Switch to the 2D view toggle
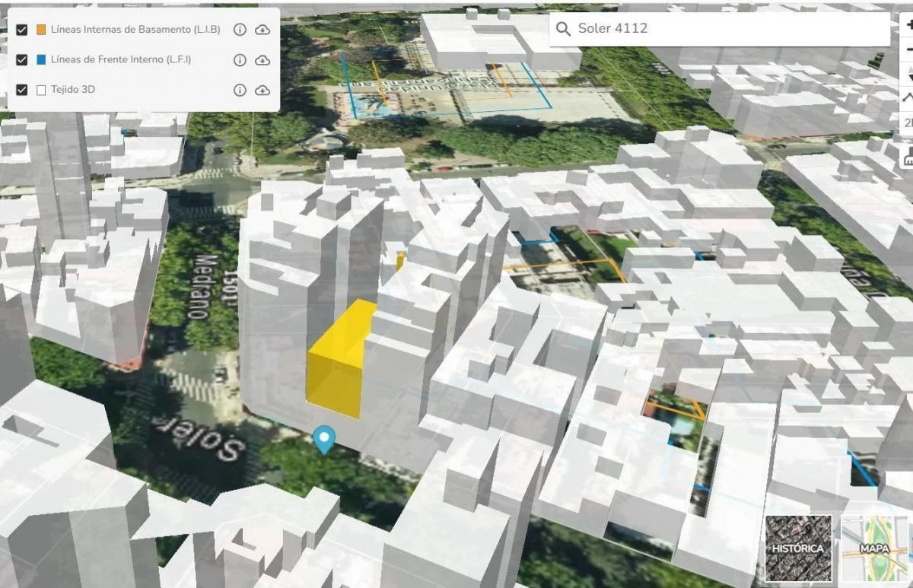 click(908, 123)
